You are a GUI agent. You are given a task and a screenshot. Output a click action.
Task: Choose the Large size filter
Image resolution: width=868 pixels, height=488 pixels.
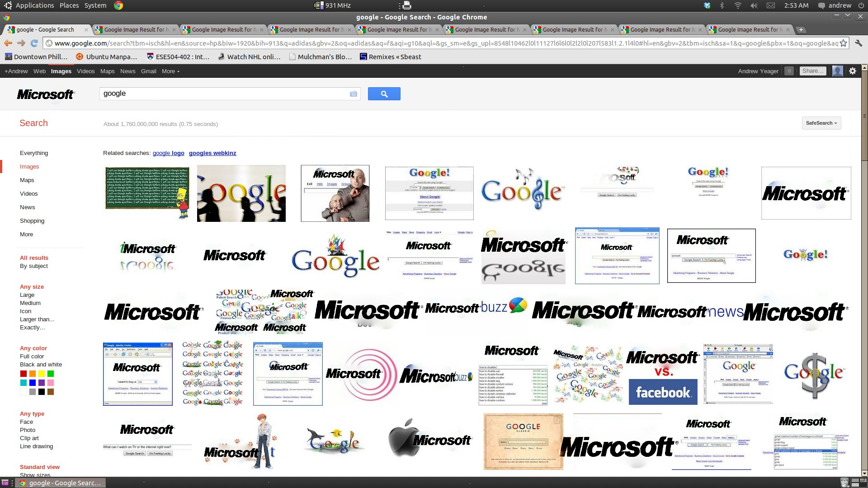click(x=27, y=295)
